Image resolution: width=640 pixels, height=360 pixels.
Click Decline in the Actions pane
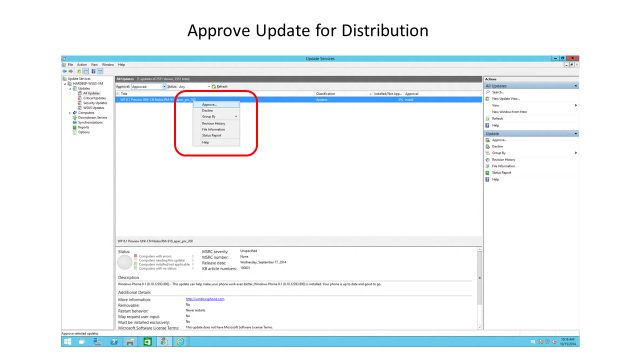(497, 147)
